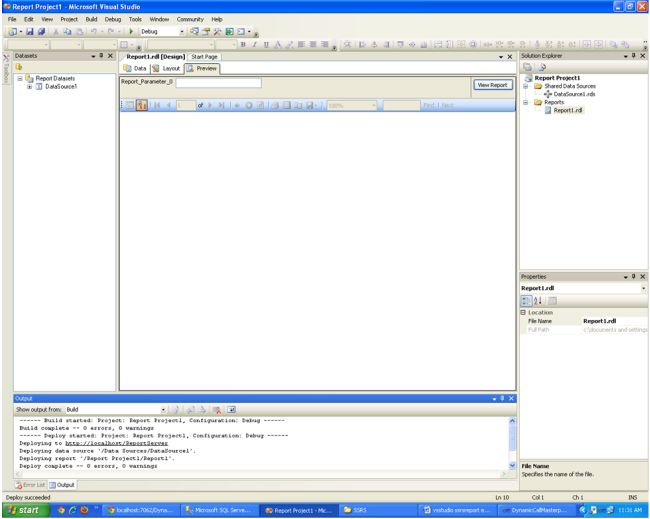This screenshot has height=519, width=650.
Task: Switch to the Layout tab
Action: 167,68
